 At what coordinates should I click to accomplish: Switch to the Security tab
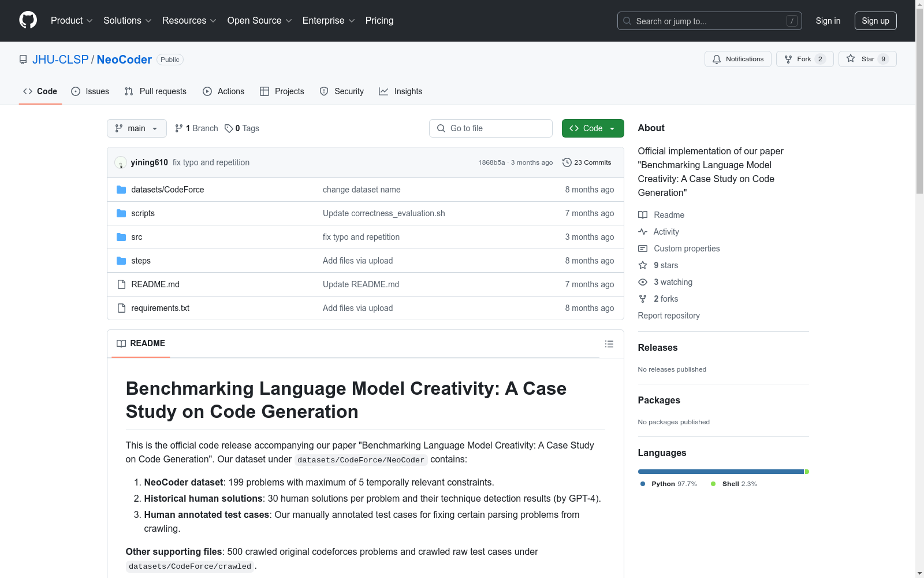pos(342,91)
